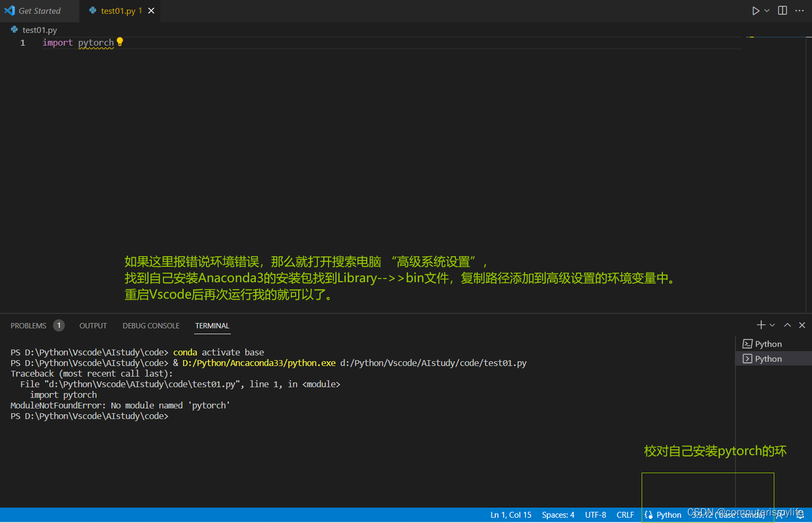Open the DEBUG CONSOLE panel tab
The width and height of the screenshot is (812, 523).
(151, 326)
